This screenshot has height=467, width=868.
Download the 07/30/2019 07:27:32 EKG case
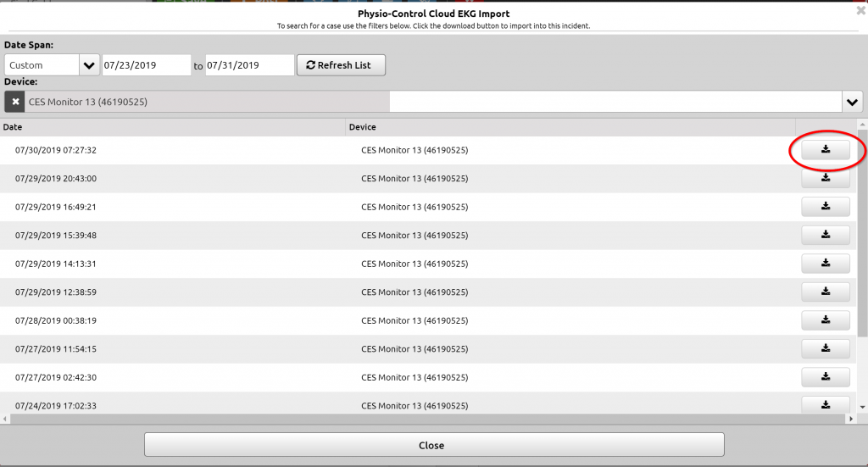click(x=826, y=149)
